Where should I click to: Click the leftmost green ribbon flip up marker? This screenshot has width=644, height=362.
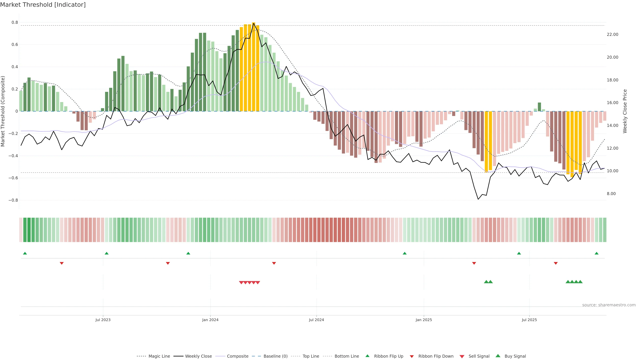coord(25,253)
